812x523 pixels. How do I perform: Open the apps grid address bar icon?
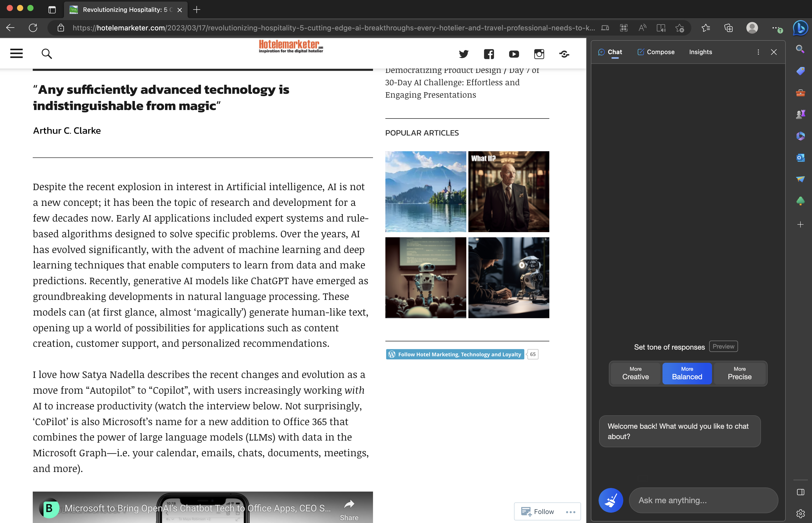(x=624, y=28)
